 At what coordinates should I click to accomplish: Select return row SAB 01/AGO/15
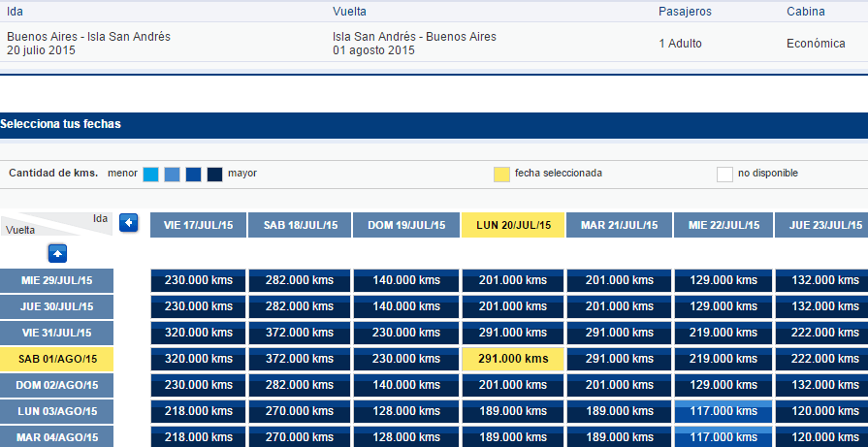tap(56, 359)
